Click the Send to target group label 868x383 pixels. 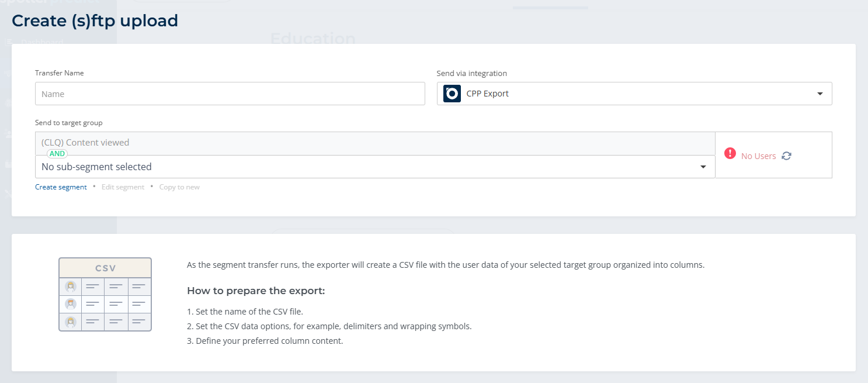coord(69,123)
